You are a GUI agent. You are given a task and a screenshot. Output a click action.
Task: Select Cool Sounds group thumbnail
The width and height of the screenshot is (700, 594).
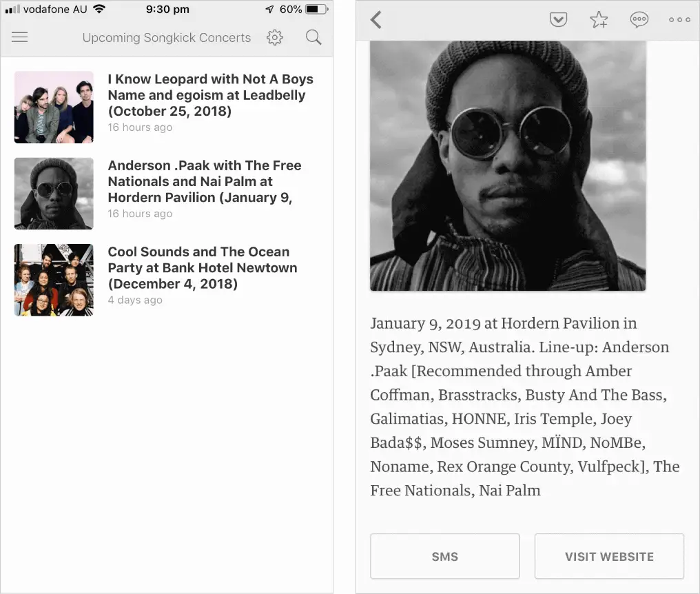[54, 280]
